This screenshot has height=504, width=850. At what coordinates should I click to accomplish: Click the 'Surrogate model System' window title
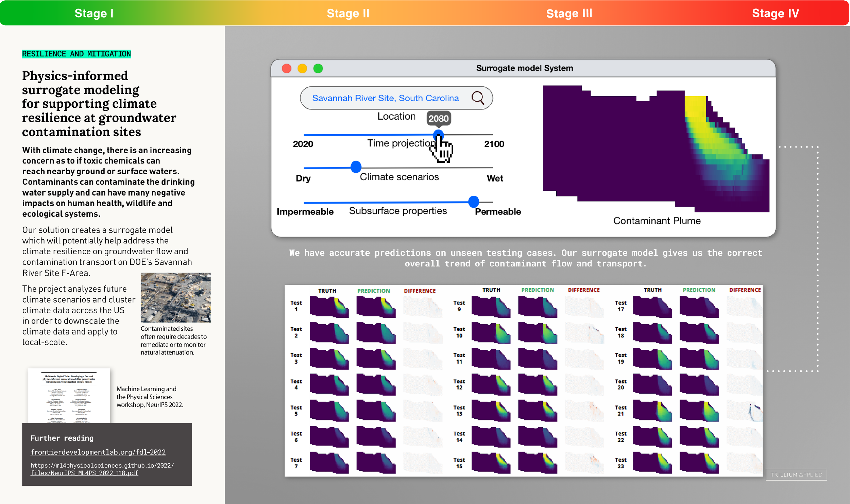524,68
